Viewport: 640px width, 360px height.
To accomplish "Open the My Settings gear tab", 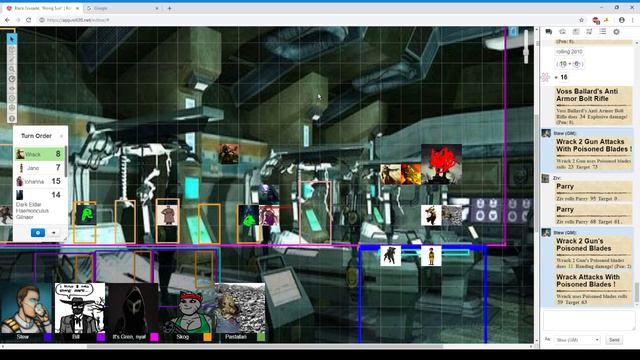I will coord(616,32).
